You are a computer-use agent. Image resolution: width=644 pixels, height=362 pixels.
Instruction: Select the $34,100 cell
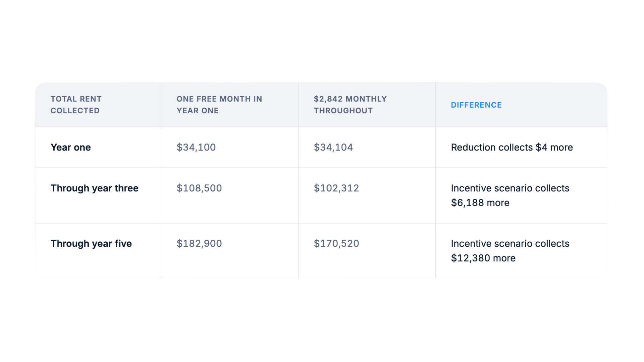pos(196,147)
